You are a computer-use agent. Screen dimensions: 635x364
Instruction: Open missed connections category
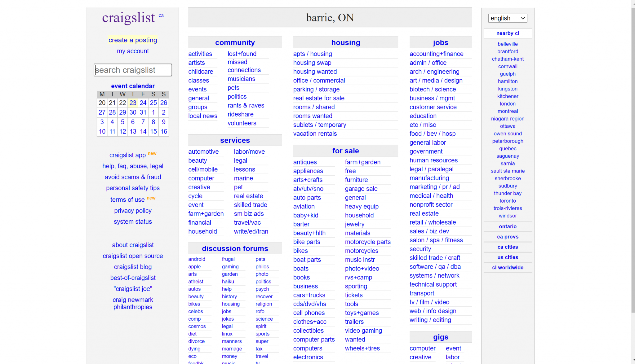tap(244, 66)
